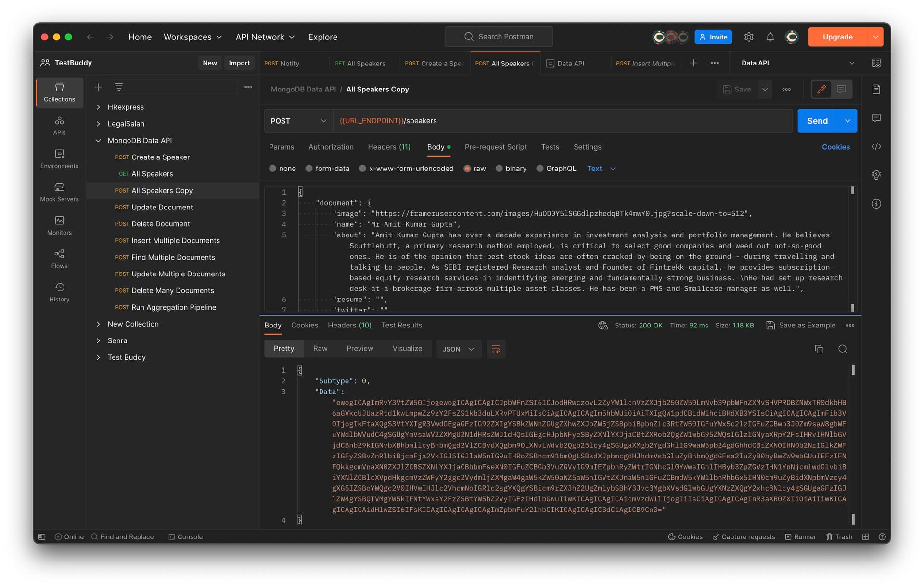This screenshot has width=924, height=588.
Task: Open the Test Results response tab
Action: coord(401,325)
